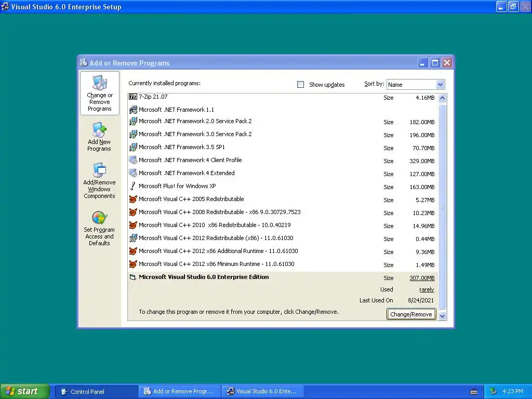Select Visual C++ 2012 x86 Additional Runtime
532x399 pixels.
[x=283, y=251]
